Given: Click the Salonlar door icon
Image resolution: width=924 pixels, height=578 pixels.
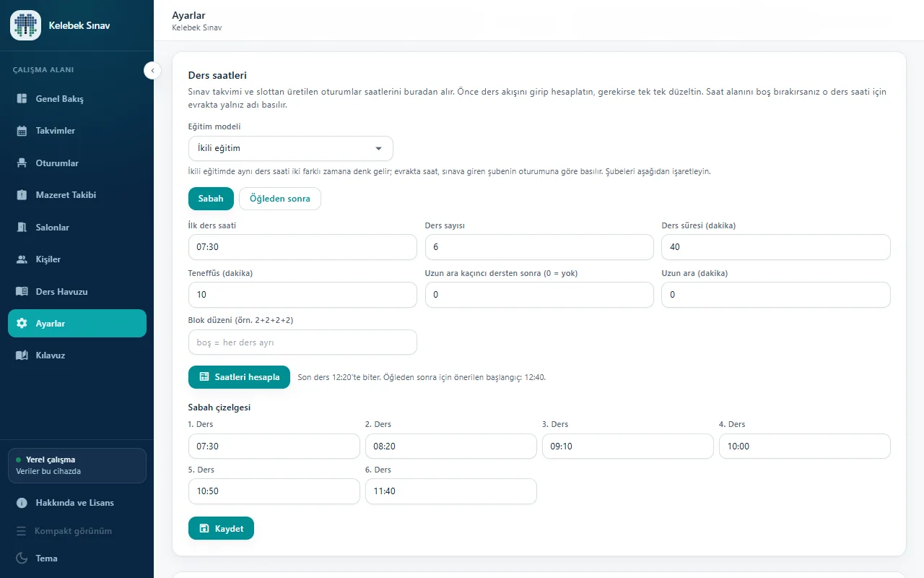Looking at the screenshot, I should point(22,228).
